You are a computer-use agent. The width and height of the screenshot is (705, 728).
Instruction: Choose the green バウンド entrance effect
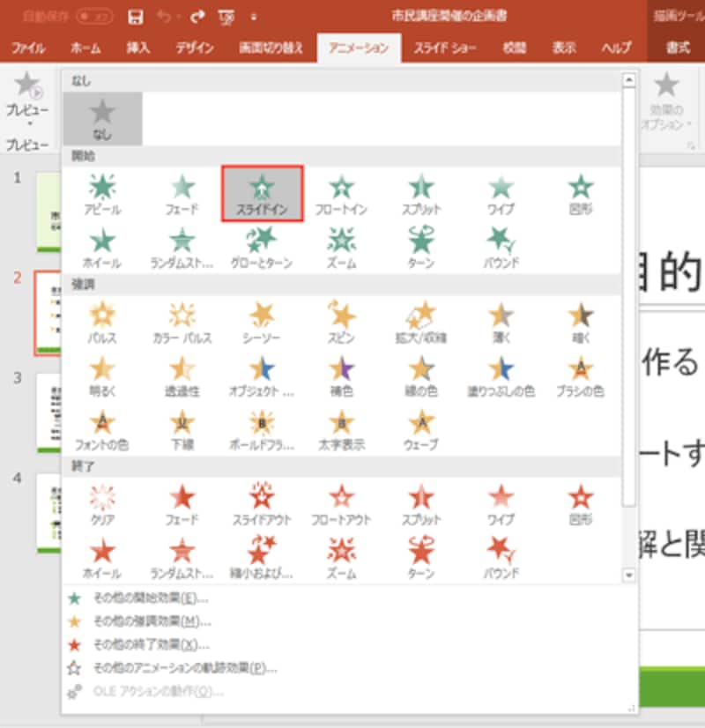click(x=501, y=249)
